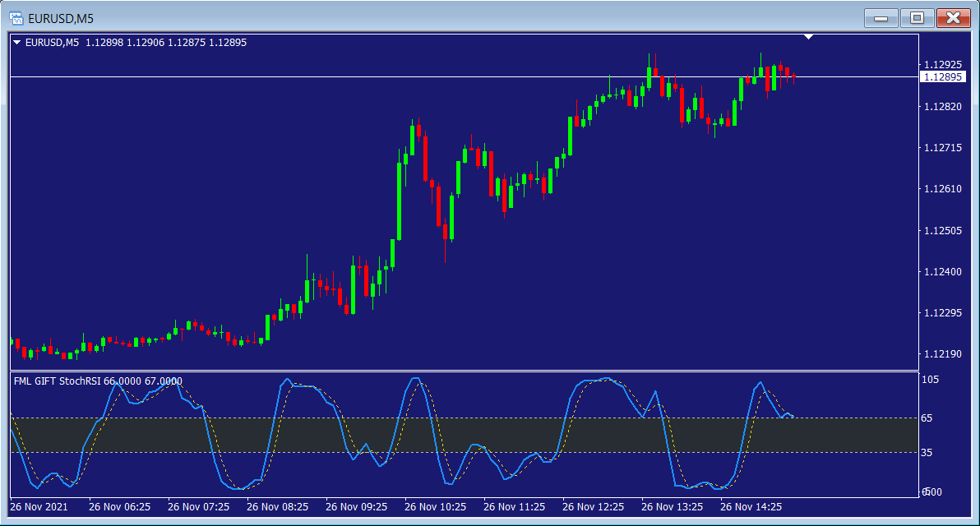
Task: Close the EURUSD,M5 chart window
Action: (952, 17)
